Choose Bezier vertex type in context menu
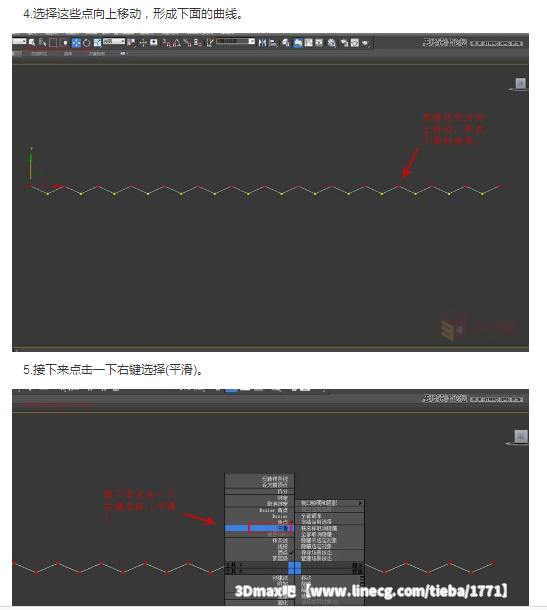 (280, 517)
